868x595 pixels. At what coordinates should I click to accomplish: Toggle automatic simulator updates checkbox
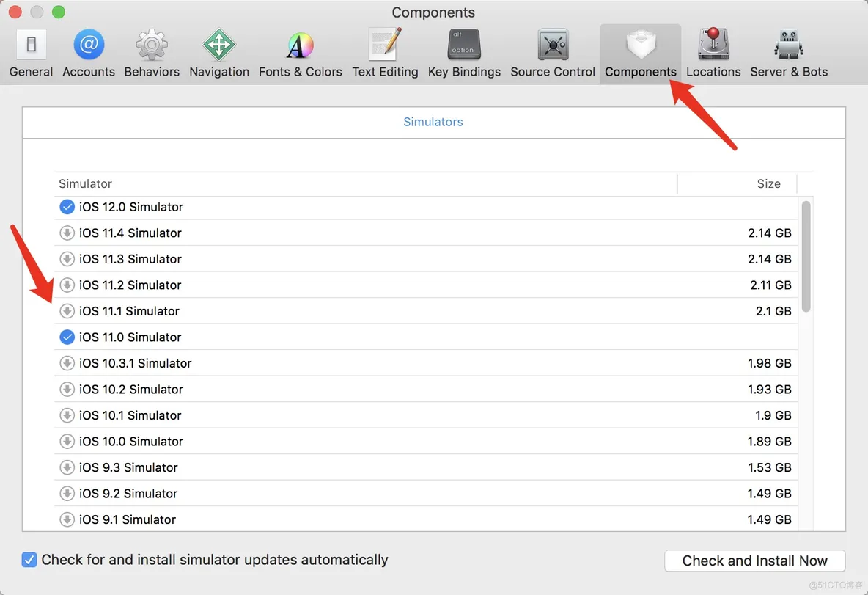click(29, 560)
